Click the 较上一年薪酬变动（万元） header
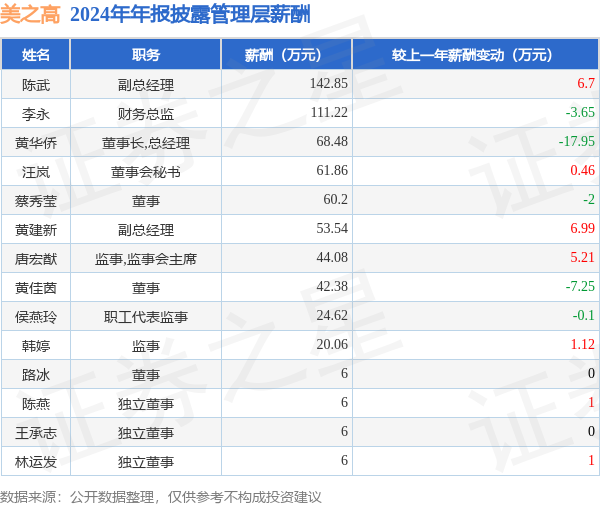 (x=475, y=55)
